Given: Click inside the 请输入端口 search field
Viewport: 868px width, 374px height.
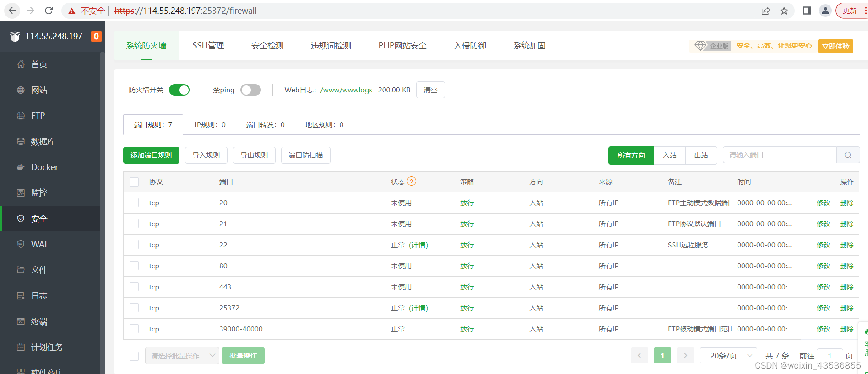Looking at the screenshot, I should (780, 155).
